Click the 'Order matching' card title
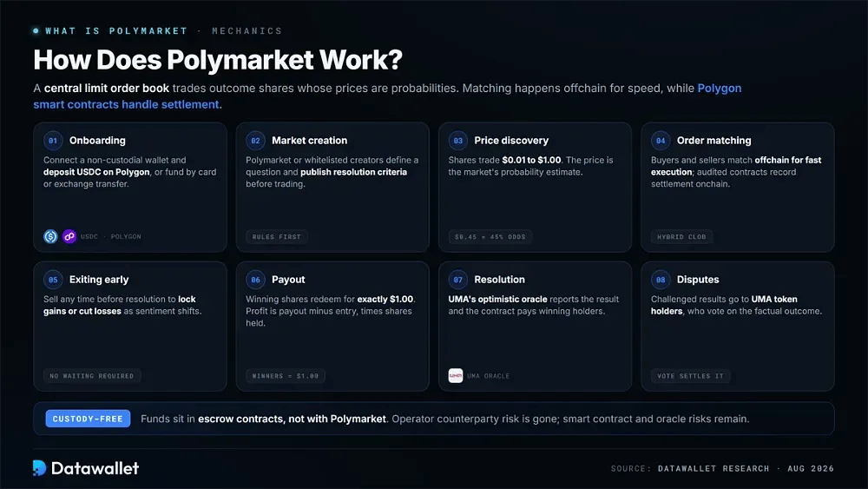 click(x=714, y=141)
